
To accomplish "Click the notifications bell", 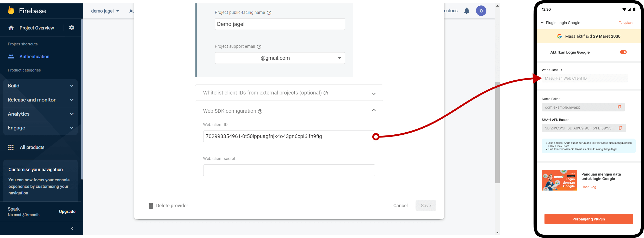I will (x=466, y=11).
